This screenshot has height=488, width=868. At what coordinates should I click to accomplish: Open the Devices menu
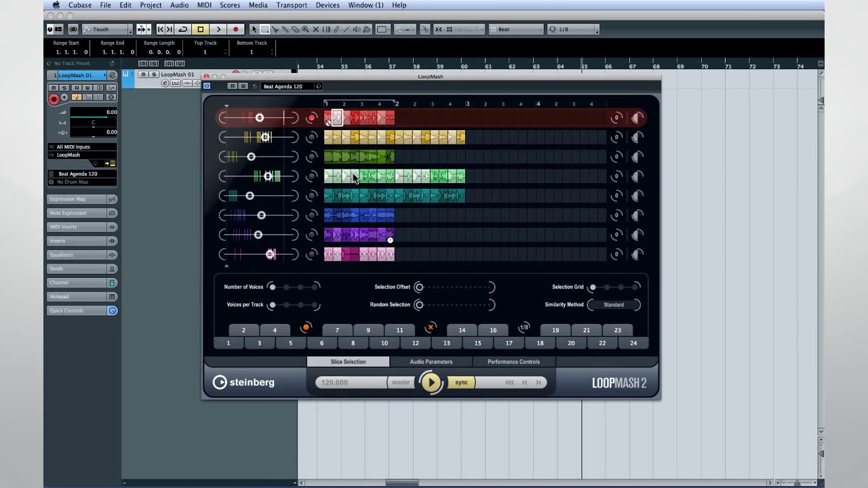pos(328,5)
